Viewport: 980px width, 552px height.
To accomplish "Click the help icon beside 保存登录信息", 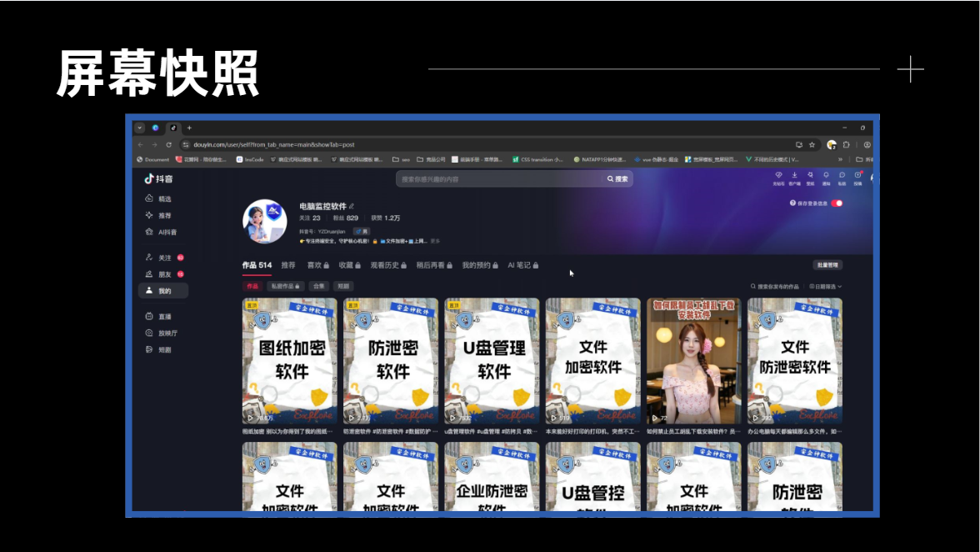I will 792,203.
